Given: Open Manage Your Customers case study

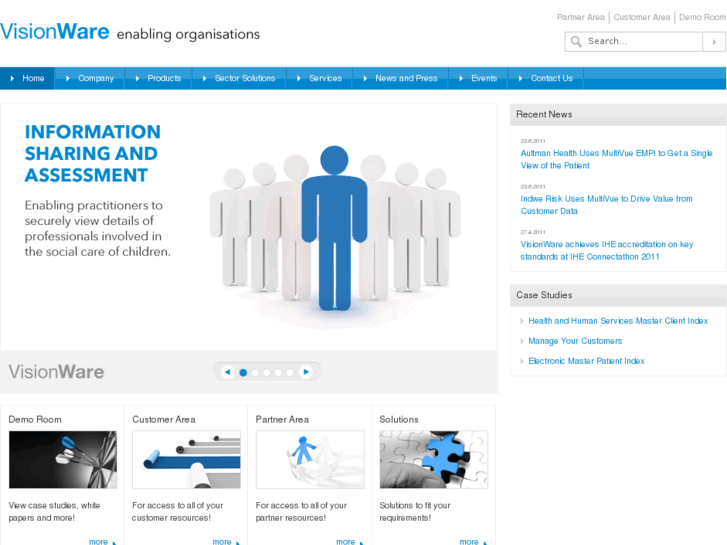Looking at the screenshot, I should click(575, 341).
